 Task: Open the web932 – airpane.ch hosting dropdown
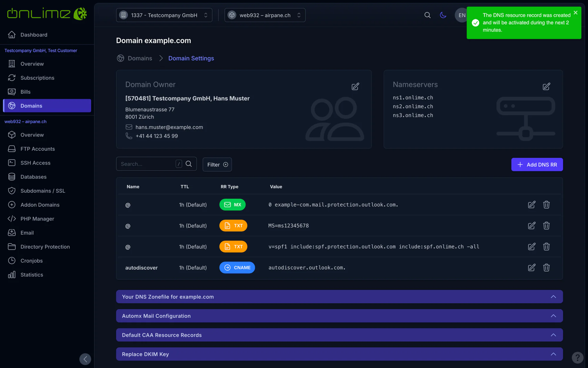pos(265,15)
